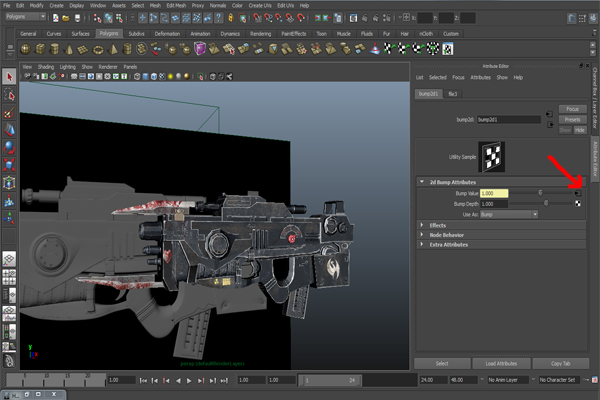
Task: Create a polygon sphere from the shelf
Action: 26,49
